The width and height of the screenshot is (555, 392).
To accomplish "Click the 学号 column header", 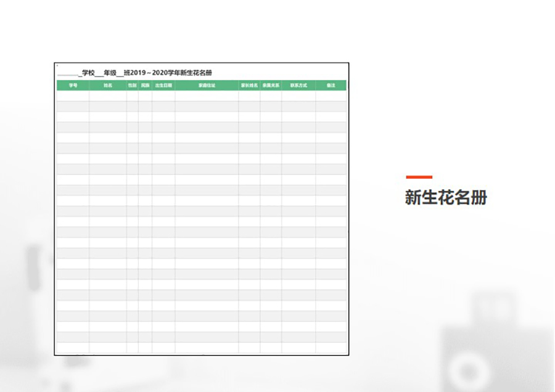I will (x=73, y=85).
